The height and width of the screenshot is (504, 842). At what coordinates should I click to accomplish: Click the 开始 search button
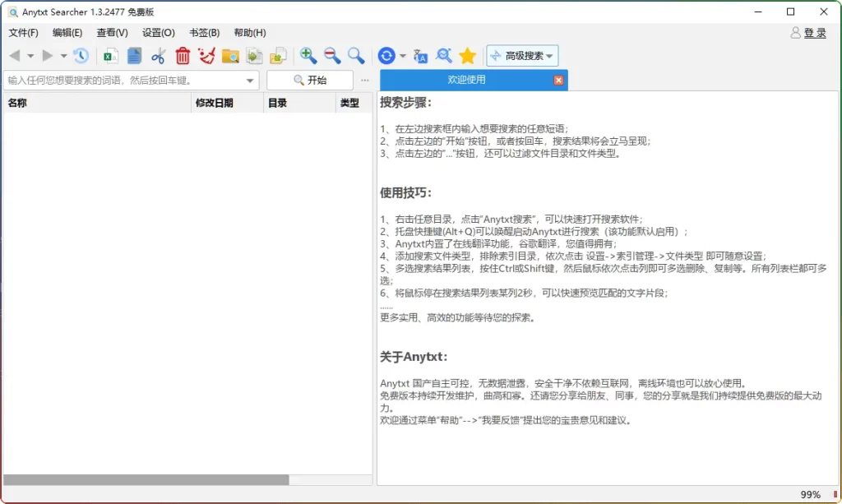[x=310, y=81]
